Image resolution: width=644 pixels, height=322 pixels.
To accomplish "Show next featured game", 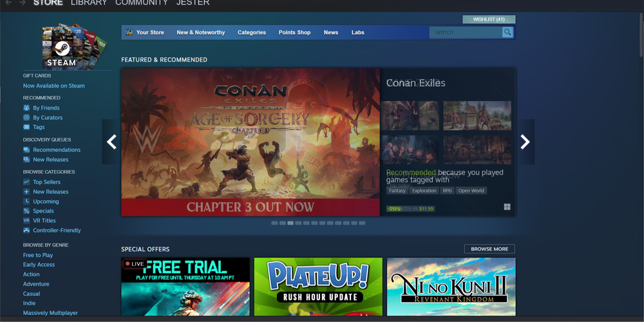I will click(x=526, y=142).
